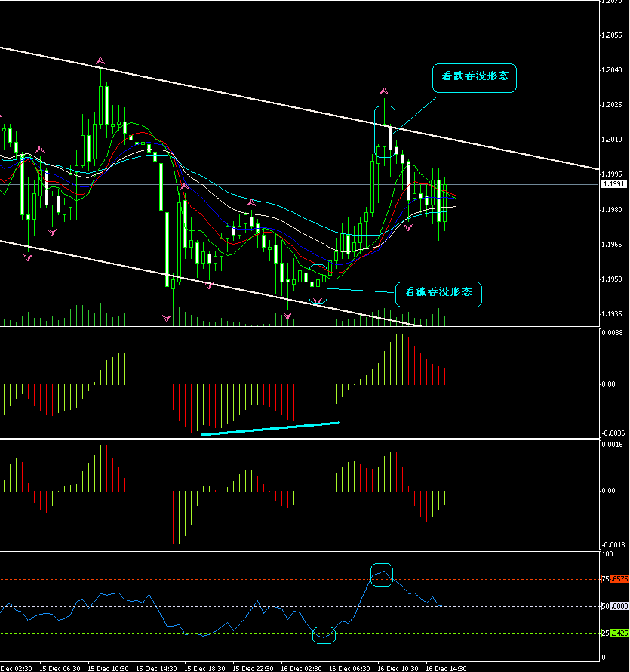This screenshot has width=630, height=672.
Task: Click the 15 Dec 14:30 time label
Action: tap(156, 668)
